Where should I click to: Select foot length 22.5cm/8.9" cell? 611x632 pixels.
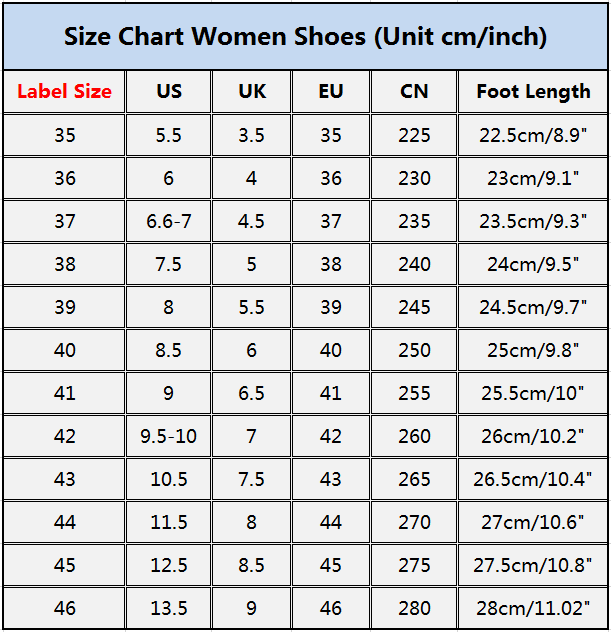(533, 135)
